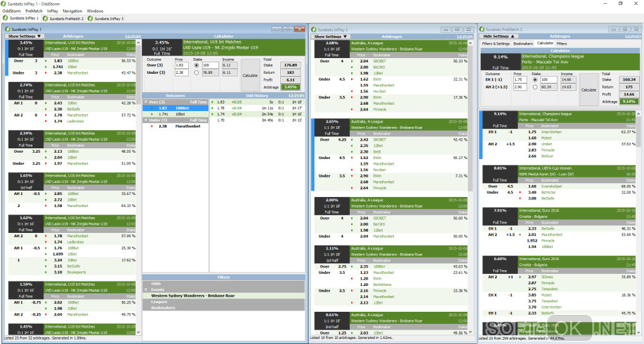
Task: Select the highlighted 1.83 188Bet outcome row
Action: 176,108
